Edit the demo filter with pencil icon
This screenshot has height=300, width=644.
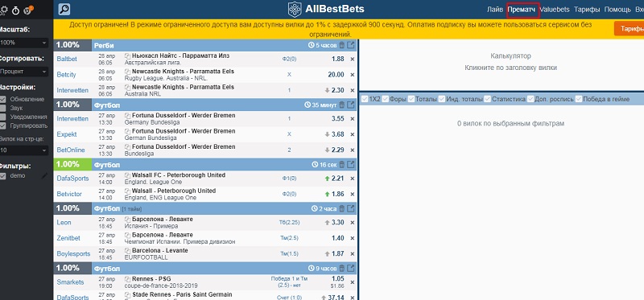pos(44,175)
